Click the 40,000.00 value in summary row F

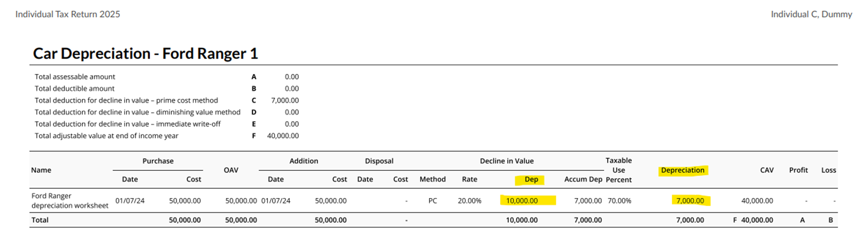[x=283, y=136]
